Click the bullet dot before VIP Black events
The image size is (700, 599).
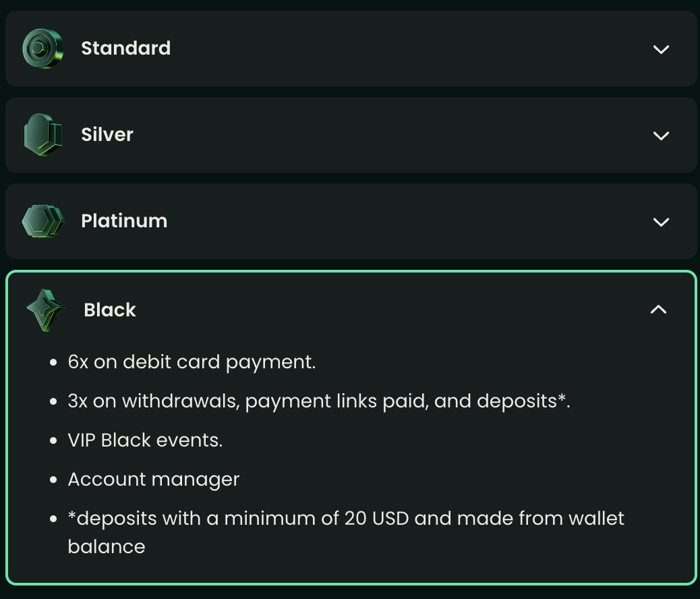(54, 441)
